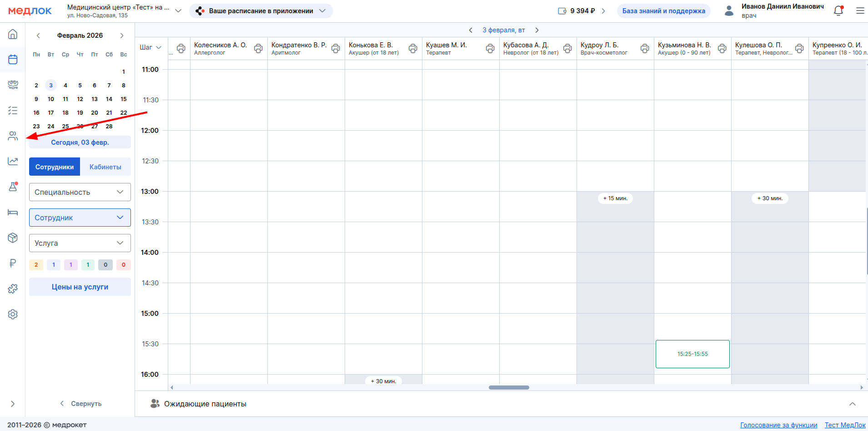
Task: Switch to the Кабинеты tab
Action: (105, 167)
